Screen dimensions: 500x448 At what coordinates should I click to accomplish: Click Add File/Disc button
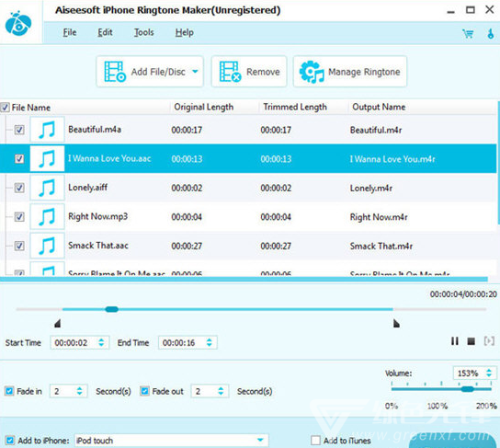pos(150,72)
